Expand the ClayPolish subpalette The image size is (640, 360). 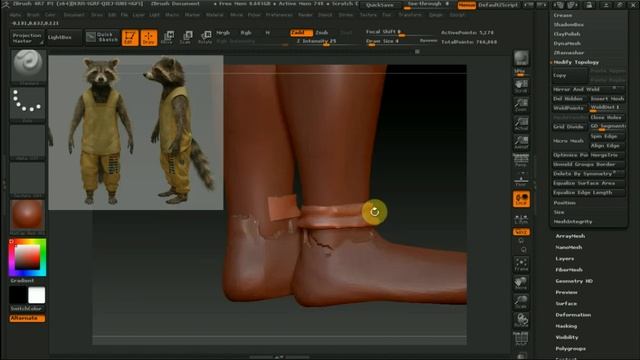pyautogui.click(x=567, y=34)
